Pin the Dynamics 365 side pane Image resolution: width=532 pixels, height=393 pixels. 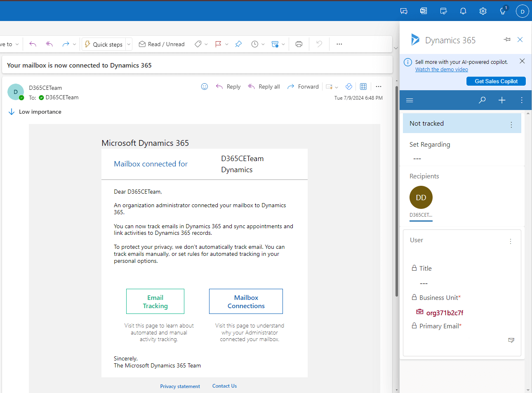click(x=507, y=40)
